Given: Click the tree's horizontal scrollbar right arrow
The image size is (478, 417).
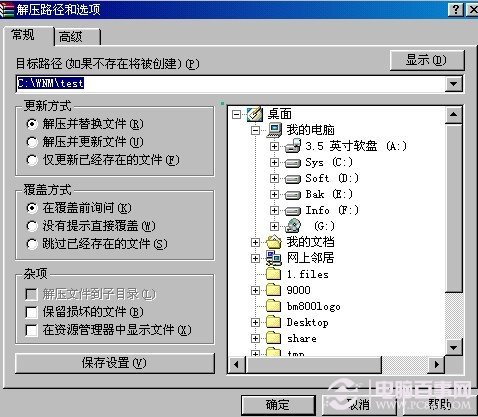Looking at the screenshot, I should click(x=437, y=364).
